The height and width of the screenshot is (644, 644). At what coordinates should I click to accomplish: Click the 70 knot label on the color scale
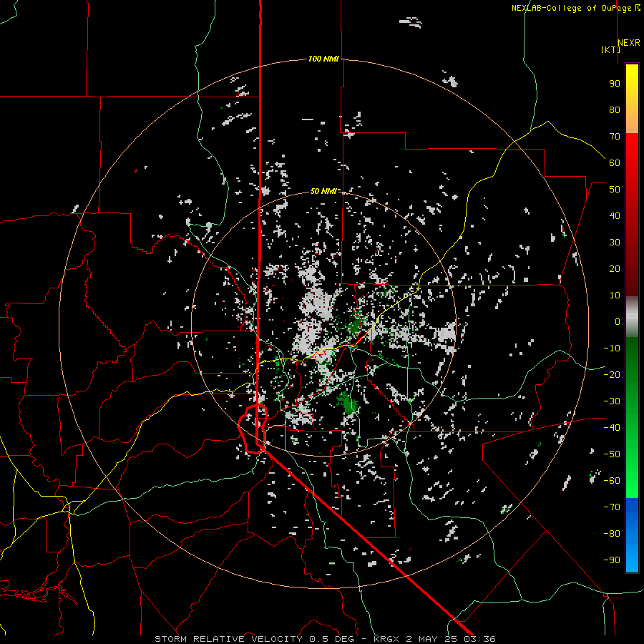(x=615, y=137)
